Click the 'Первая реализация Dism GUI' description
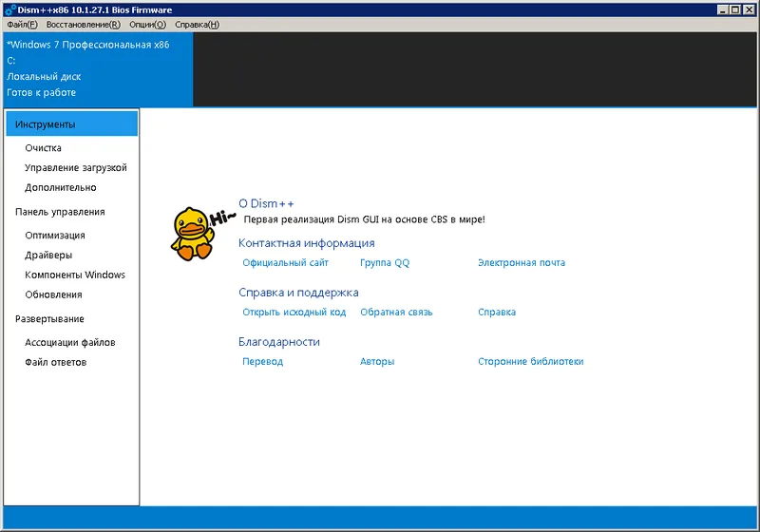The image size is (760, 532). (x=364, y=219)
